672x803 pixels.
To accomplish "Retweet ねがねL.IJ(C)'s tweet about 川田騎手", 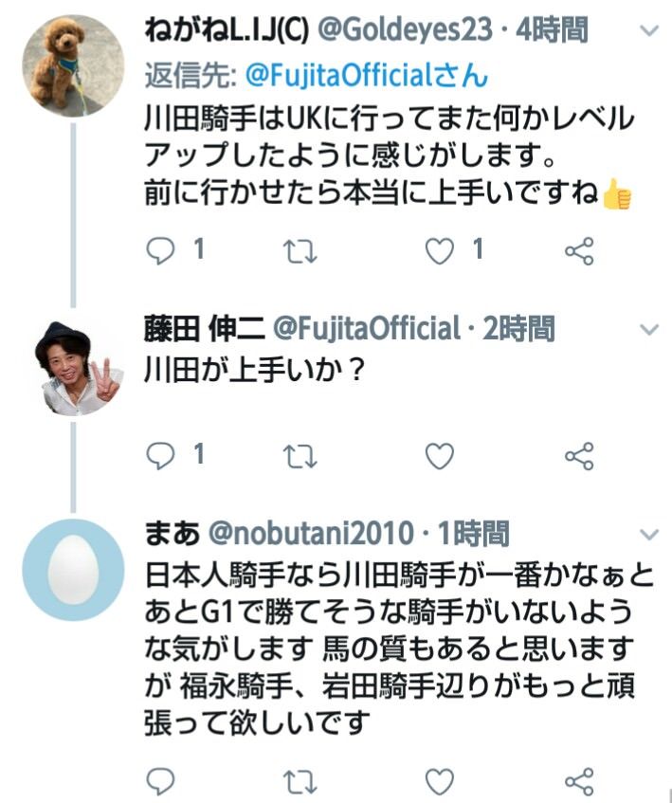I will point(301,250).
